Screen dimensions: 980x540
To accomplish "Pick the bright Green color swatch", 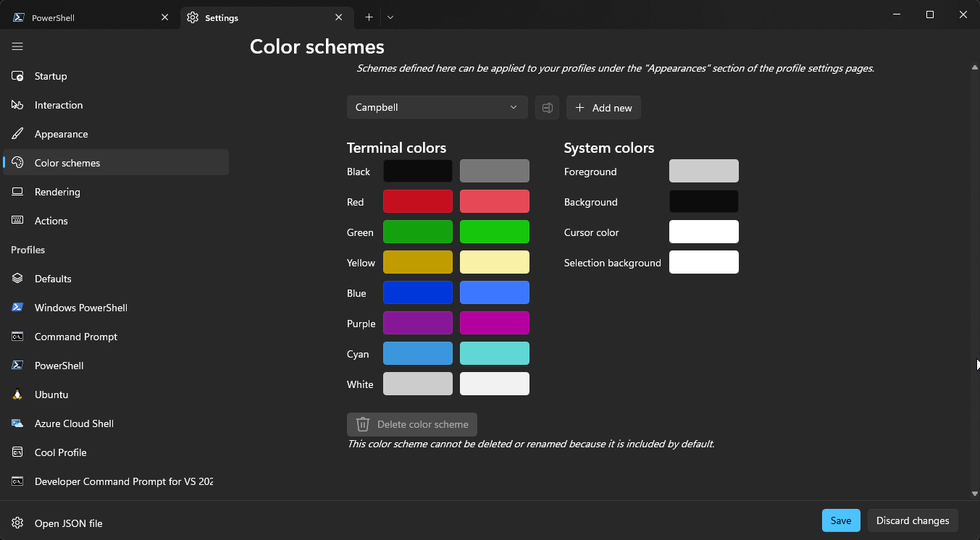I will pos(495,232).
